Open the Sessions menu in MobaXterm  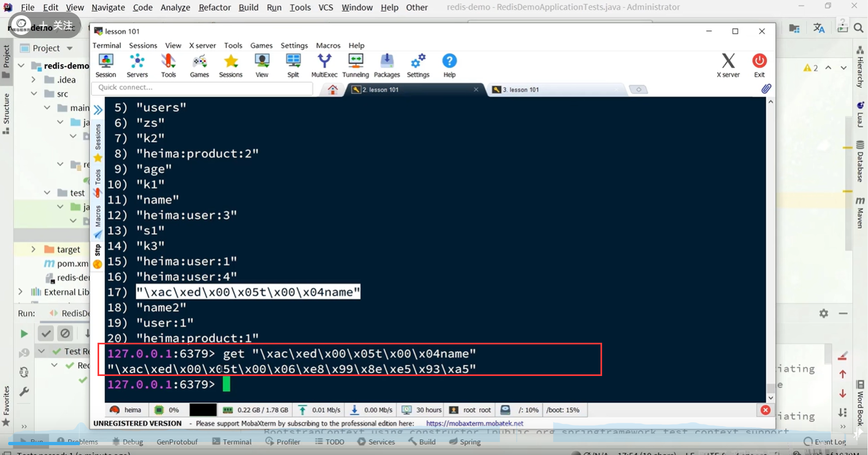pyautogui.click(x=143, y=45)
